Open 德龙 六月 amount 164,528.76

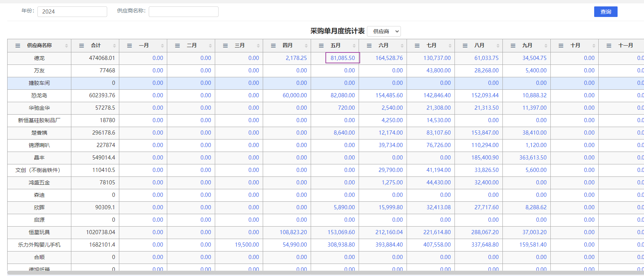point(389,58)
